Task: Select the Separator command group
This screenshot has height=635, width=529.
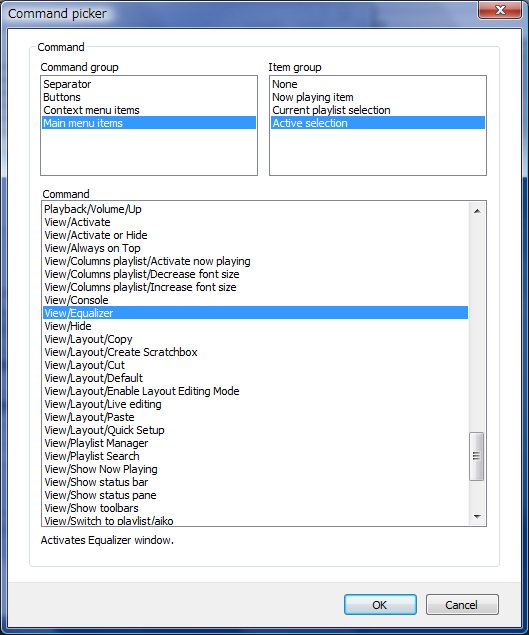Action: (x=149, y=84)
